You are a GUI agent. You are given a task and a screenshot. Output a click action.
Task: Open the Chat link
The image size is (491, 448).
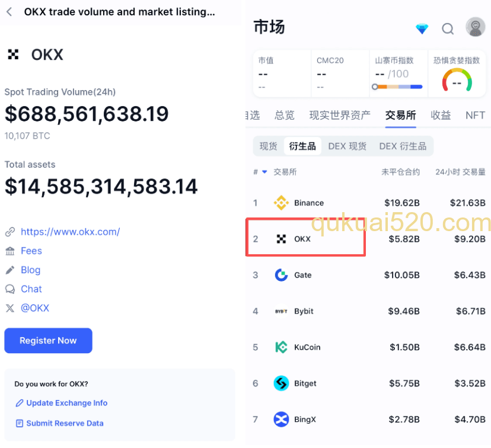pos(31,289)
